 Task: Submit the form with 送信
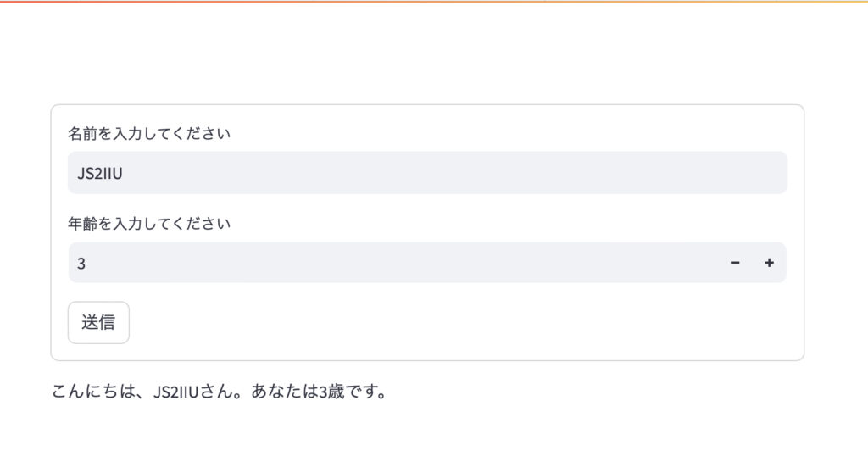[x=98, y=322]
